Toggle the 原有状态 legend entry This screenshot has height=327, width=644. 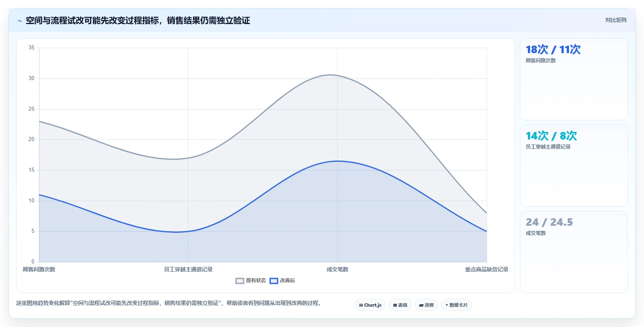(x=251, y=281)
